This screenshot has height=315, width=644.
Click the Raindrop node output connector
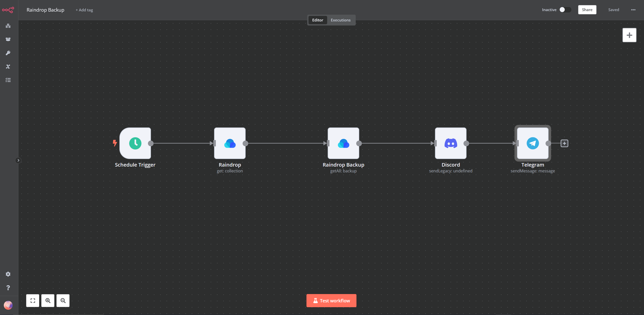click(245, 143)
